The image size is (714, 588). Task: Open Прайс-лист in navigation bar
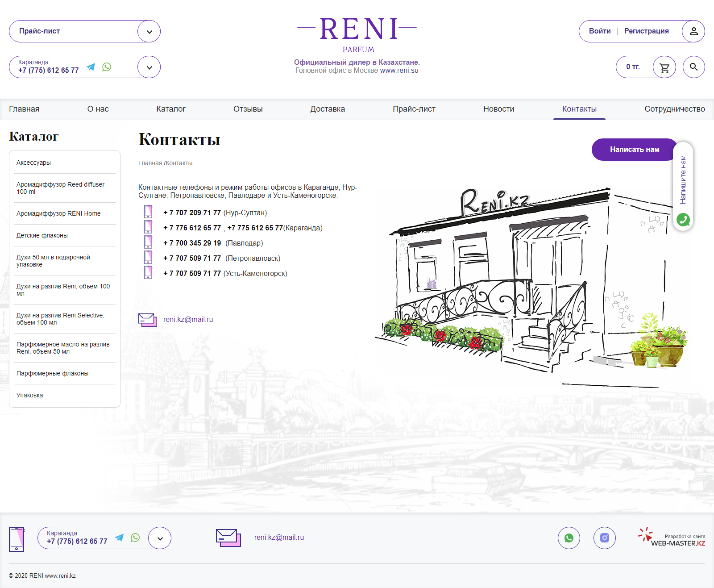coord(414,109)
